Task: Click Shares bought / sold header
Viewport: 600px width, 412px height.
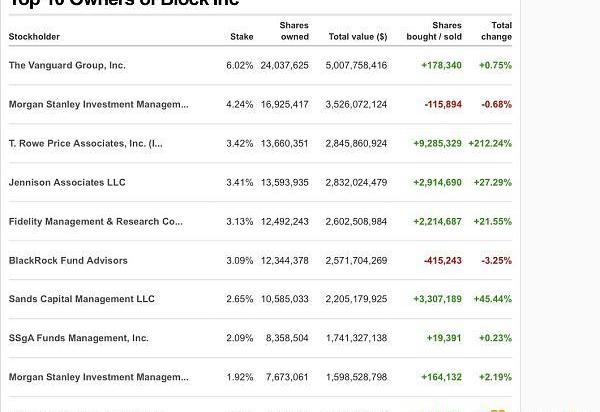Action: 439,31
